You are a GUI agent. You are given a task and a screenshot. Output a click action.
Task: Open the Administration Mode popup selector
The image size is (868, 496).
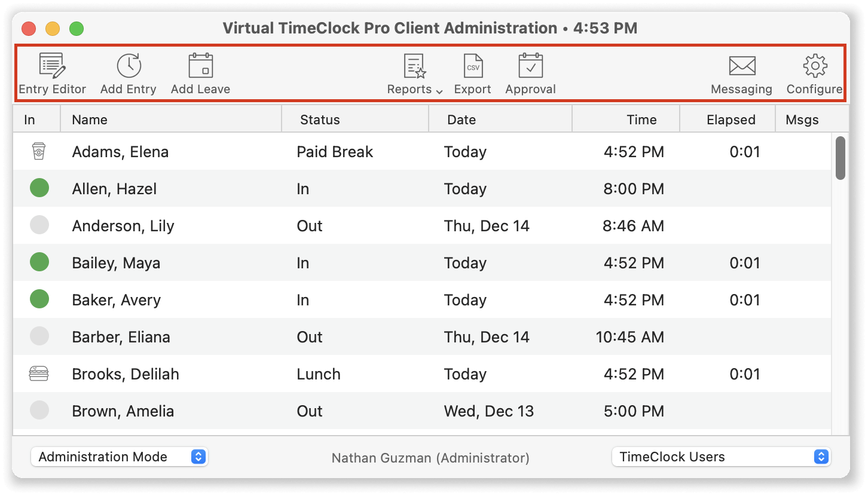pyautogui.click(x=119, y=457)
